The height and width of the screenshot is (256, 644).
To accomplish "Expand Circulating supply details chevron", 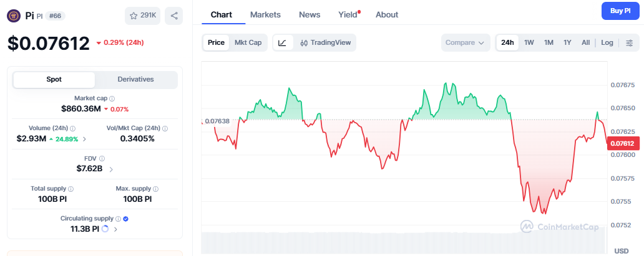I will pos(115,229).
